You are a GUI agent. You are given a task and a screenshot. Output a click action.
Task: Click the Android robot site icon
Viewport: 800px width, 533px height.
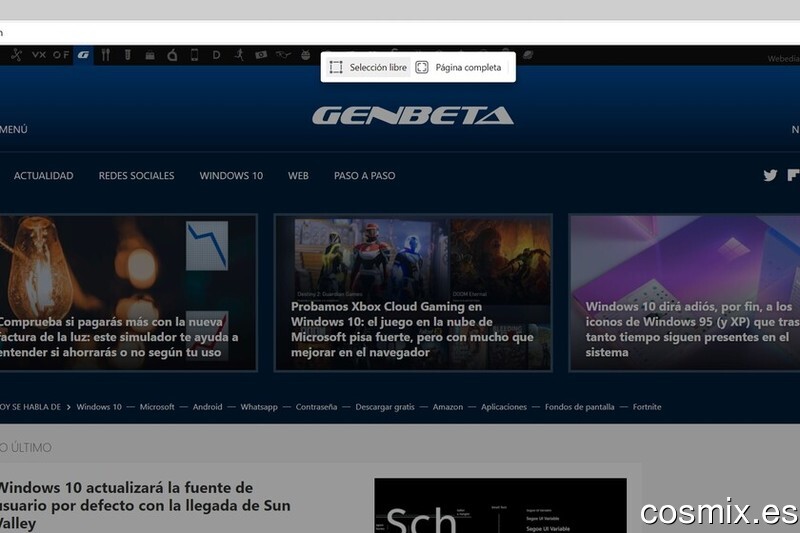pos(306,55)
